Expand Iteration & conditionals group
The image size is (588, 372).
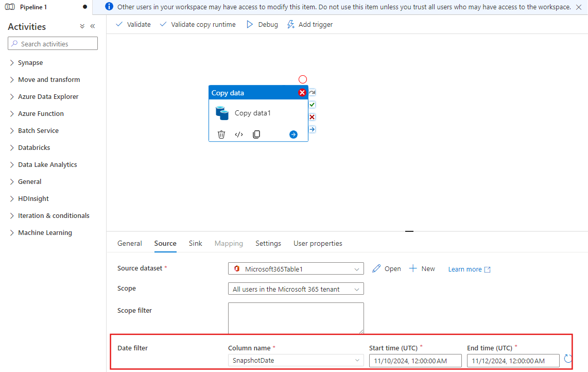[49, 215]
